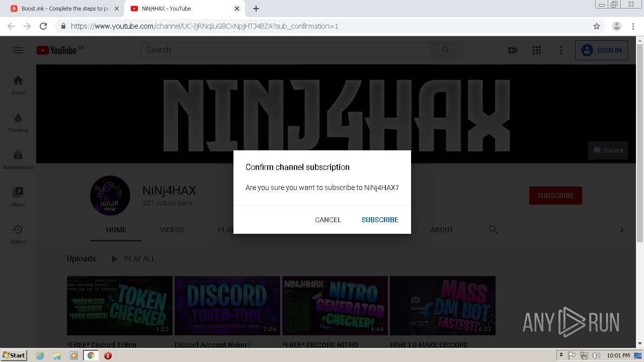Click the SIGN IN button
The width and height of the screenshot is (644, 362).
(601, 50)
